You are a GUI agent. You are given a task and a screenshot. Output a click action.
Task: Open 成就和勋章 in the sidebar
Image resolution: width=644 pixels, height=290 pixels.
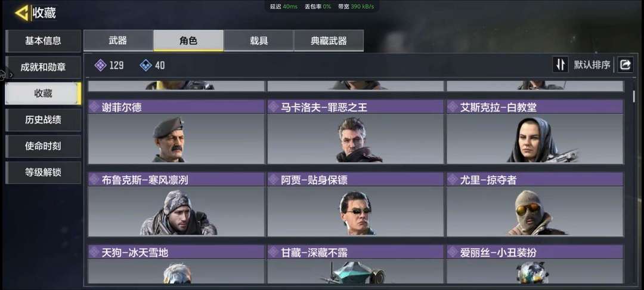pos(43,67)
